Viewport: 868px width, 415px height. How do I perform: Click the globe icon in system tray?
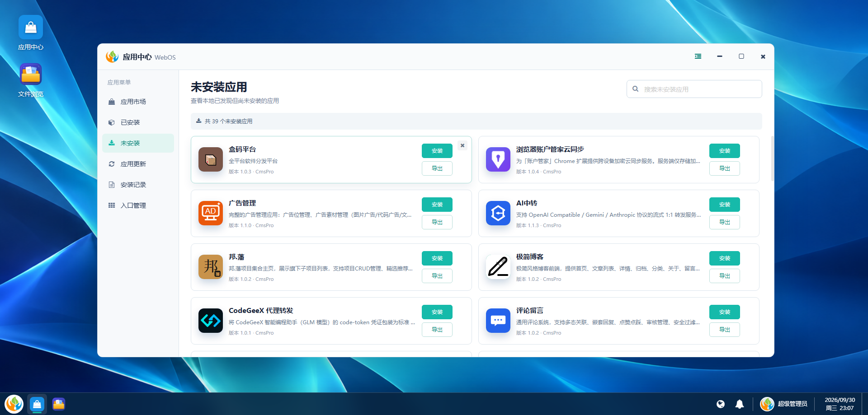pos(721,404)
